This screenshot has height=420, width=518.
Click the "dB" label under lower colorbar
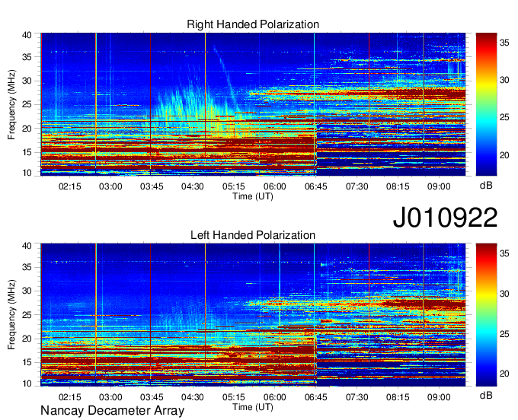(486, 395)
